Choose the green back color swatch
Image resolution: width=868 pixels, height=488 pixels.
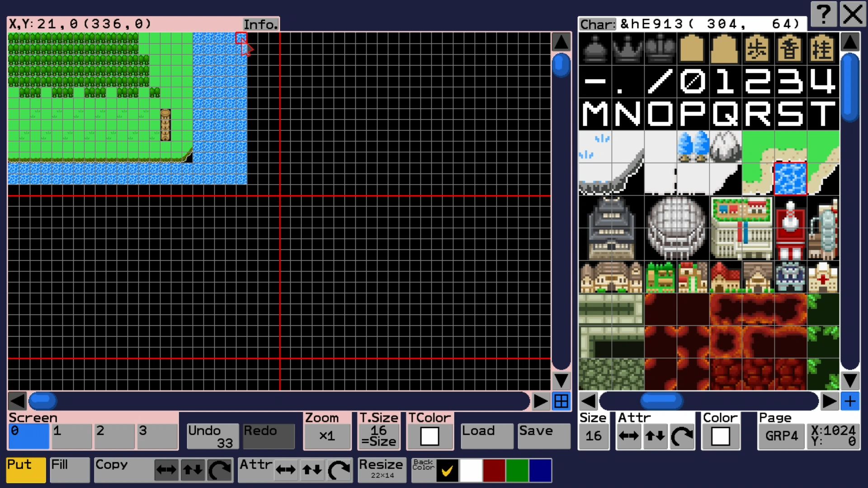point(517,470)
